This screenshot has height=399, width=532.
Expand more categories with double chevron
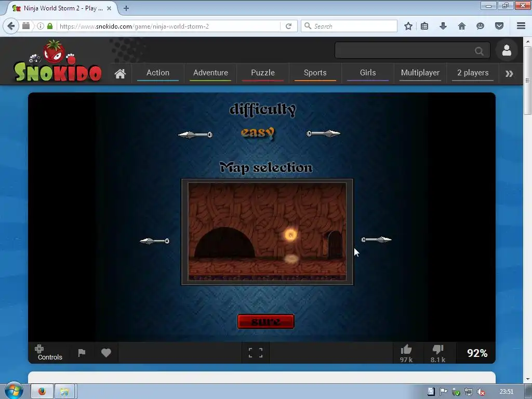tap(509, 74)
